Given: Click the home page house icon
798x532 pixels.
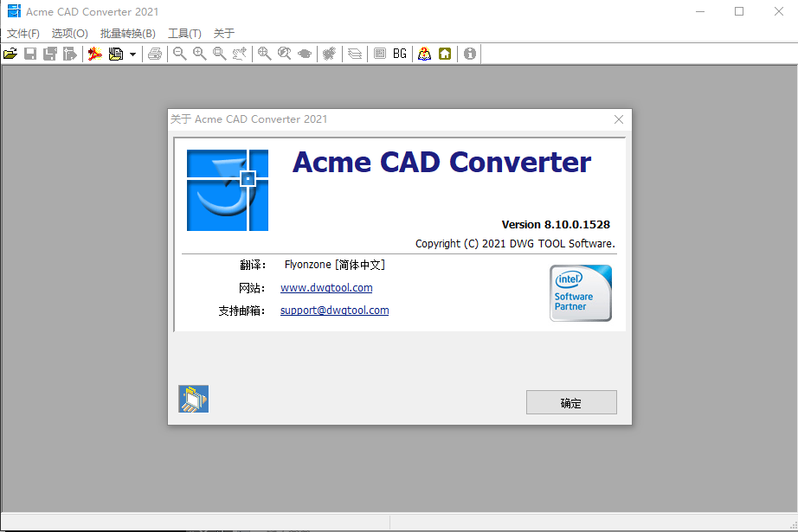Looking at the screenshot, I should [445, 54].
